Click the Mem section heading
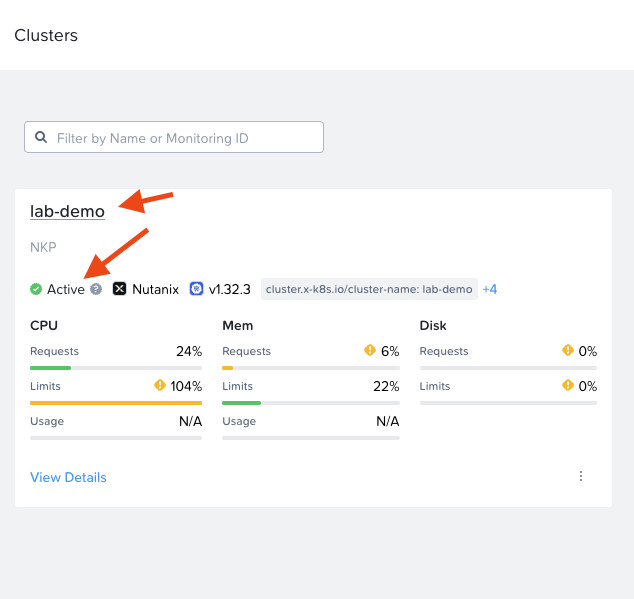Viewport: 634px width, 599px height. (x=238, y=326)
